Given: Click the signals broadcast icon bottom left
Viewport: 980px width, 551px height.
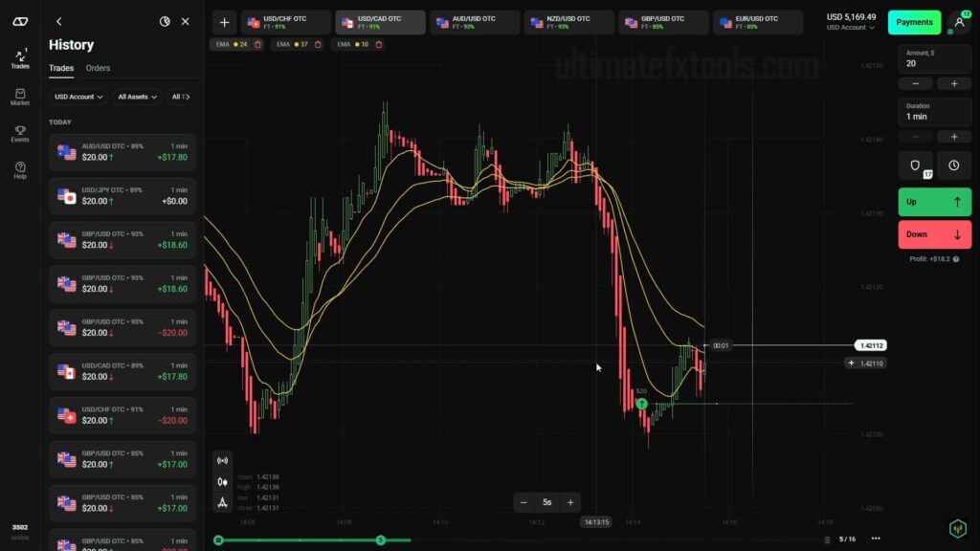Looking at the screenshot, I should pos(222,460).
